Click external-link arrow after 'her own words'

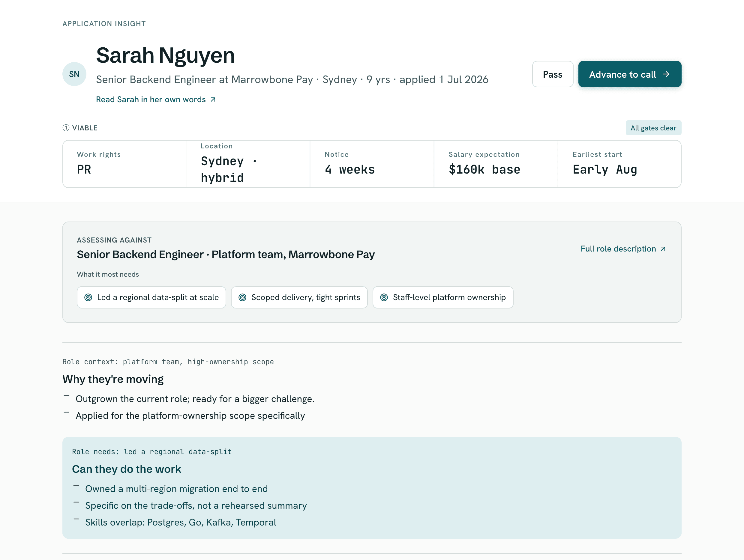[x=213, y=100]
